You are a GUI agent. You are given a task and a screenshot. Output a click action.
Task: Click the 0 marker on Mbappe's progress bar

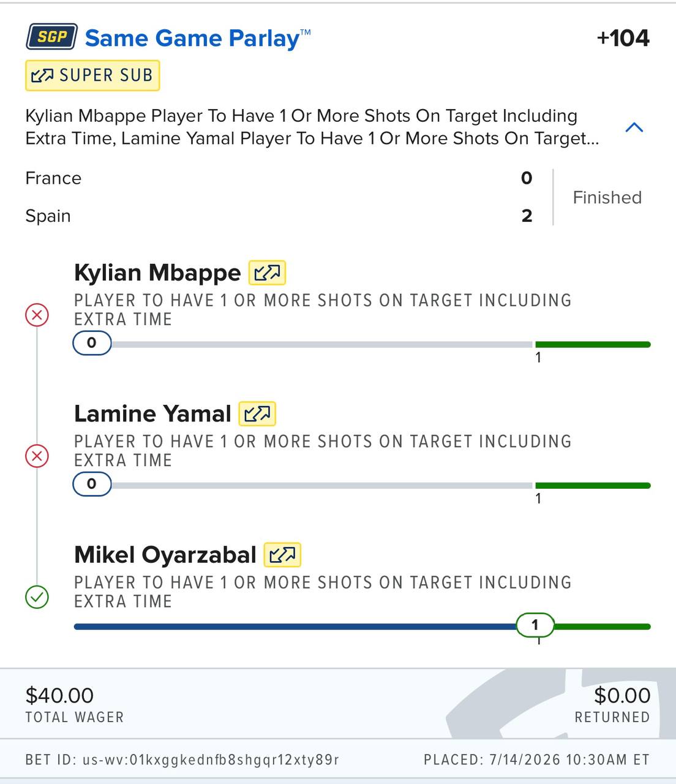tap(92, 343)
